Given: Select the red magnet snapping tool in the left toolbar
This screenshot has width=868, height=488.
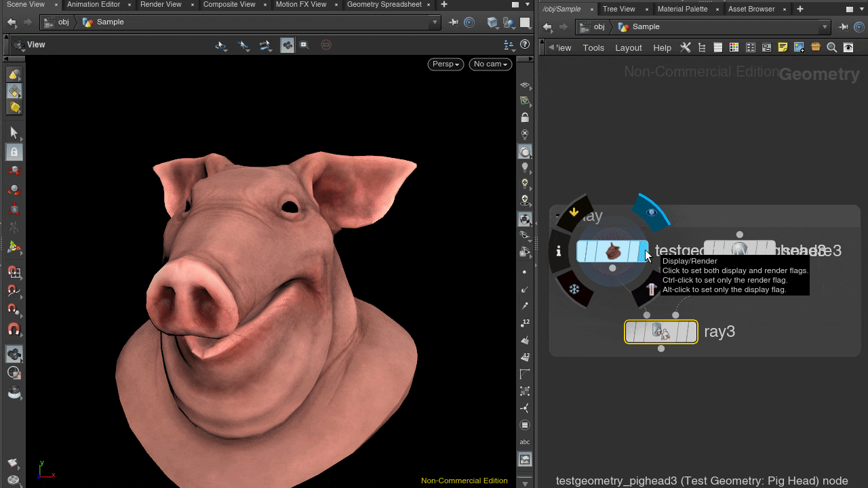Looking at the screenshot, I should [14, 330].
